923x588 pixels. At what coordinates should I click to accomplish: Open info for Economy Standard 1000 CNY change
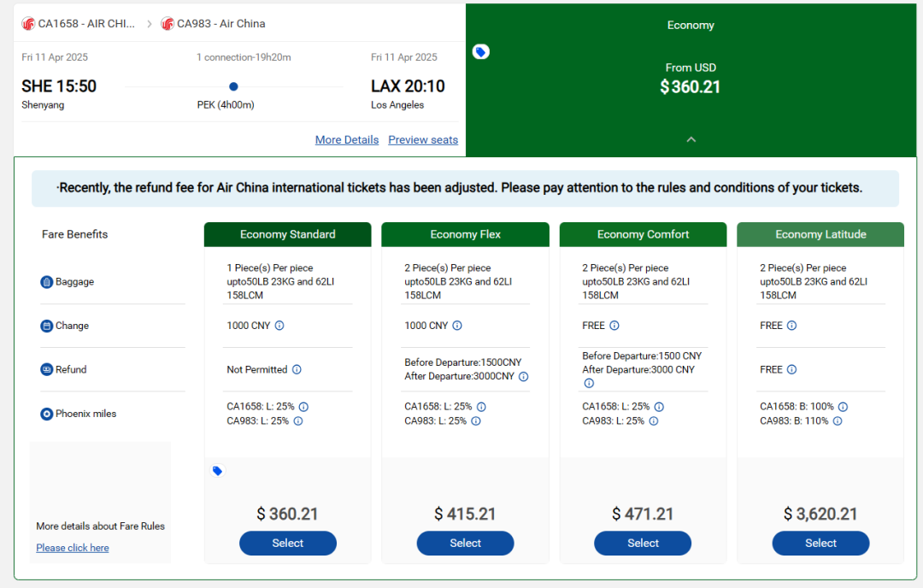click(x=279, y=326)
